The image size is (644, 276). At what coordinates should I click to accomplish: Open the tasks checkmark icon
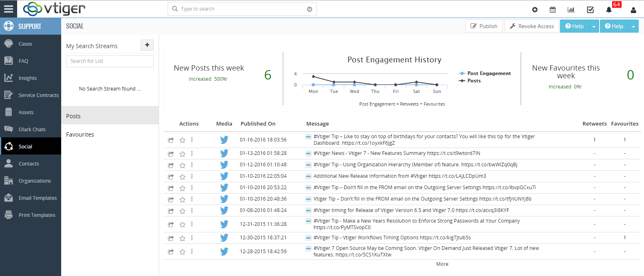(590, 10)
